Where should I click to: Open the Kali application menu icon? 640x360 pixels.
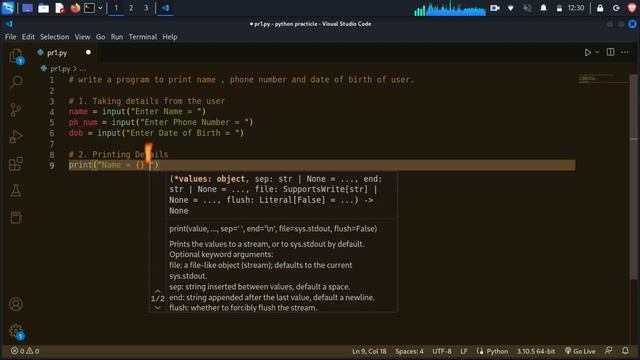[8, 8]
